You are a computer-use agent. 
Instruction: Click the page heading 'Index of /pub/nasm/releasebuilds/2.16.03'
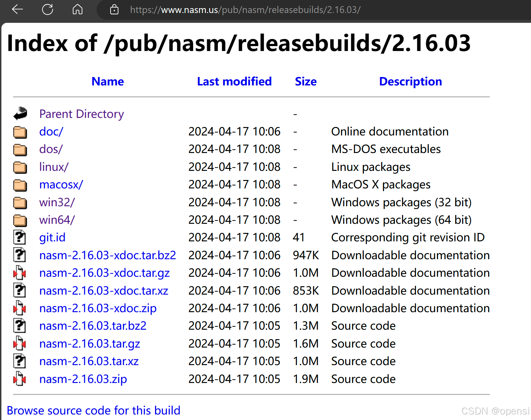pyautogui.click(x=239, y=43)
